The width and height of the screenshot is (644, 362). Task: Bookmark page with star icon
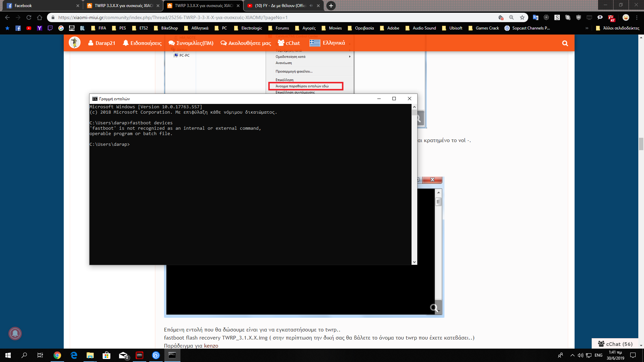pyautogui.click(x=522, y=17)
